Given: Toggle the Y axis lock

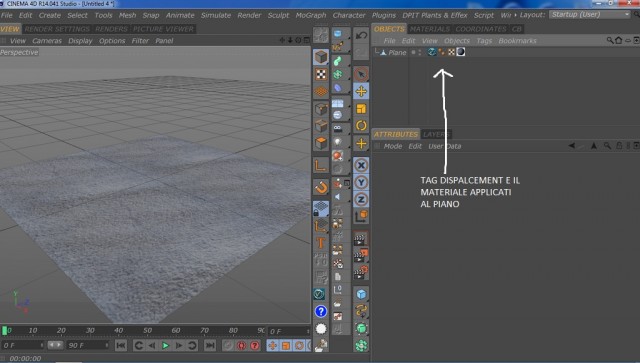Looking at the screenshot, I should click(x=361, y=183).
